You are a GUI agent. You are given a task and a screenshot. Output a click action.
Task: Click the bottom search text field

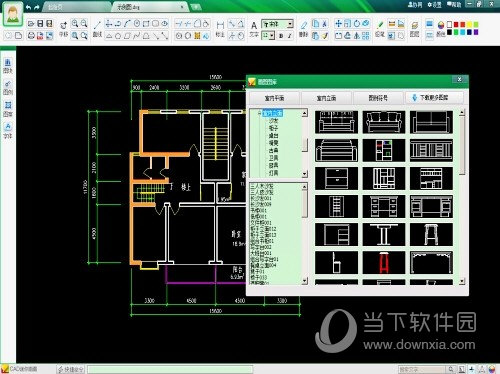click(422, 369)
